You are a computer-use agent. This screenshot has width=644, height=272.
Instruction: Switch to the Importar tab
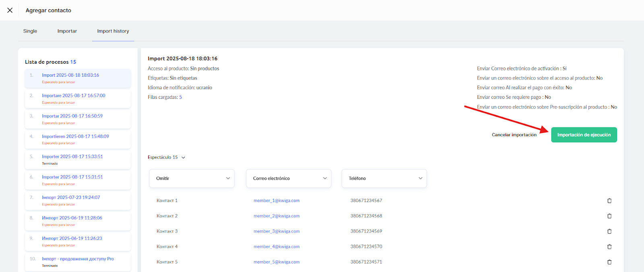[x=67, y=31]
